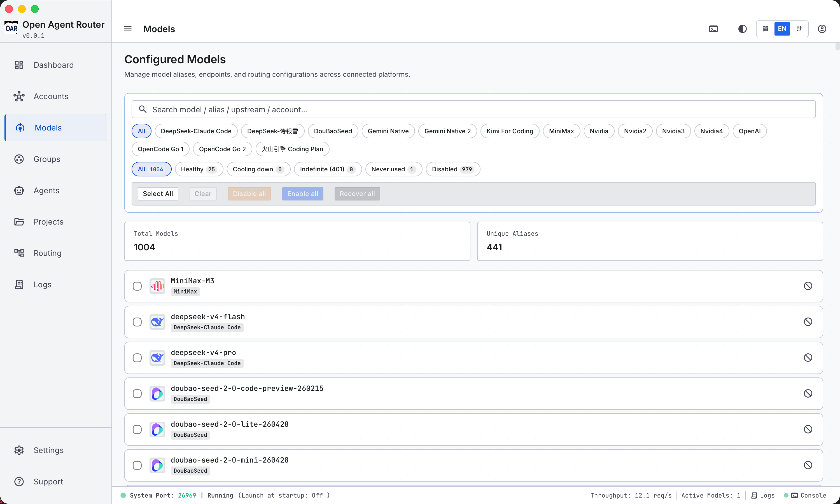Show Cooling down models
The height and width of the screenshot is (504, 840).
click(258, 169)
